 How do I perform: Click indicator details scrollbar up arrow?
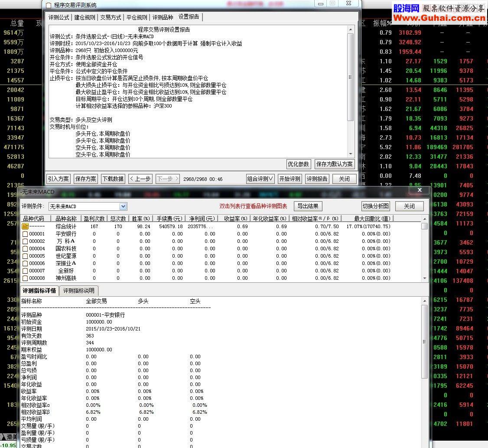click(425, 301)
